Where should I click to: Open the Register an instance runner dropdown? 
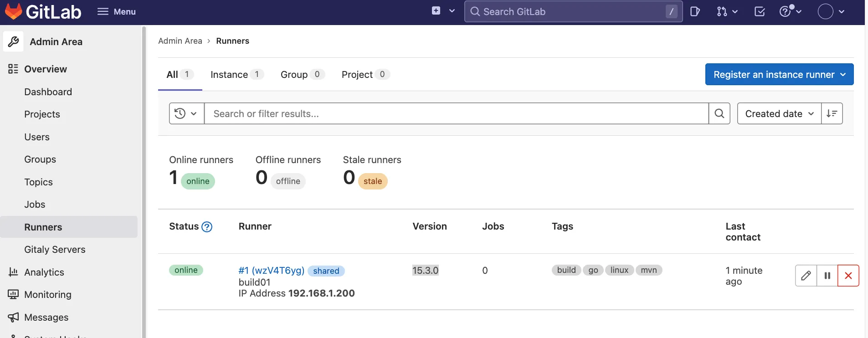(x=779, y=74)
